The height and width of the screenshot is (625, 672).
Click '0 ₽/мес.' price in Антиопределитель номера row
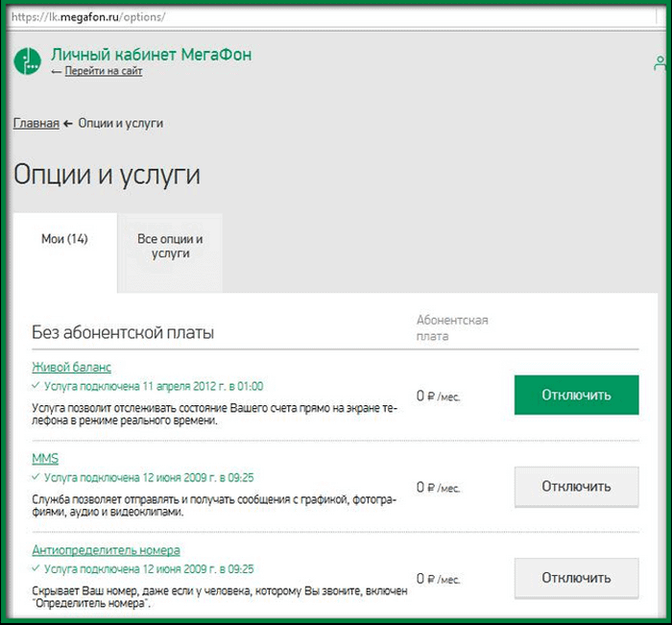coord(438,579)
